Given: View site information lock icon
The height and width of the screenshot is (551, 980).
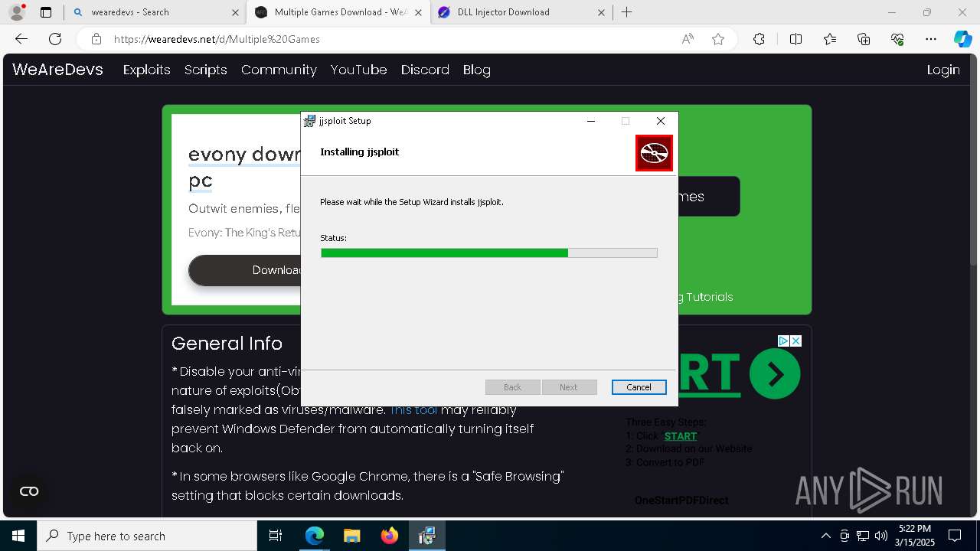Looking at the screenshot, I should 96,39.
